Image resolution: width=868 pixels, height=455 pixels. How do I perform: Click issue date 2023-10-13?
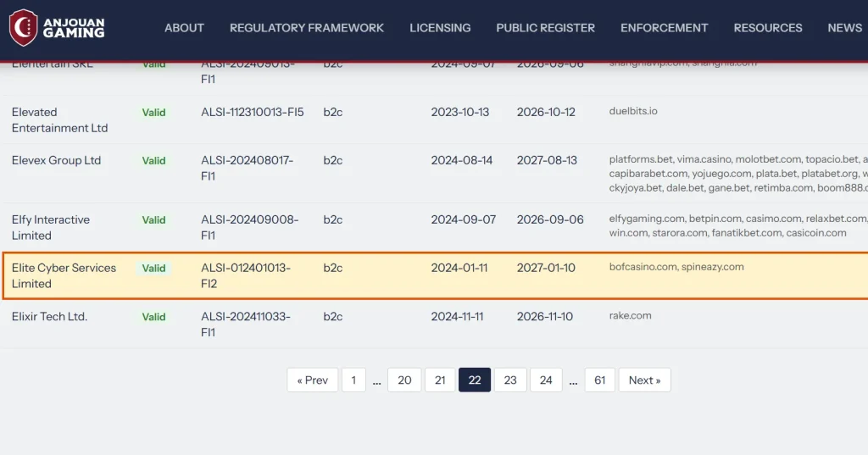(x=460, y=112)
